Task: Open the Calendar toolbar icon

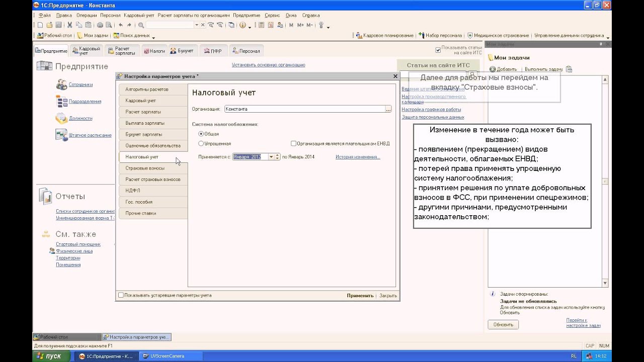Action: coord(271,25)
